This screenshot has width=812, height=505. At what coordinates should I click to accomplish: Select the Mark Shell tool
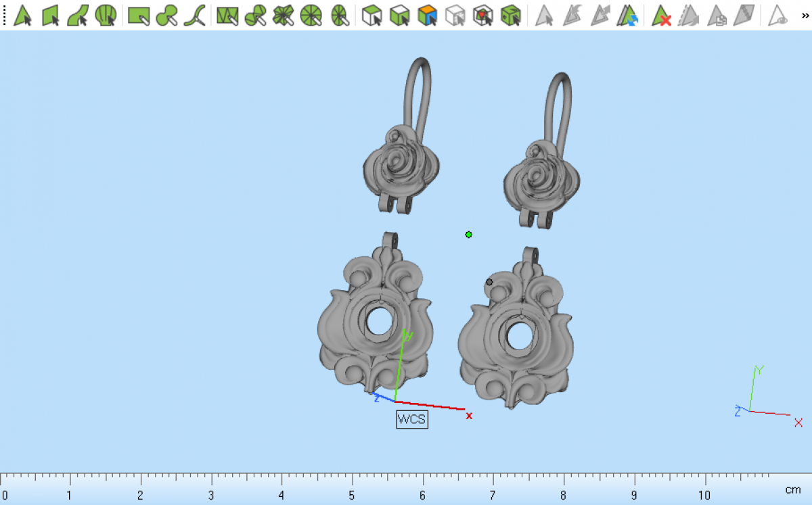tap(105, 15)
